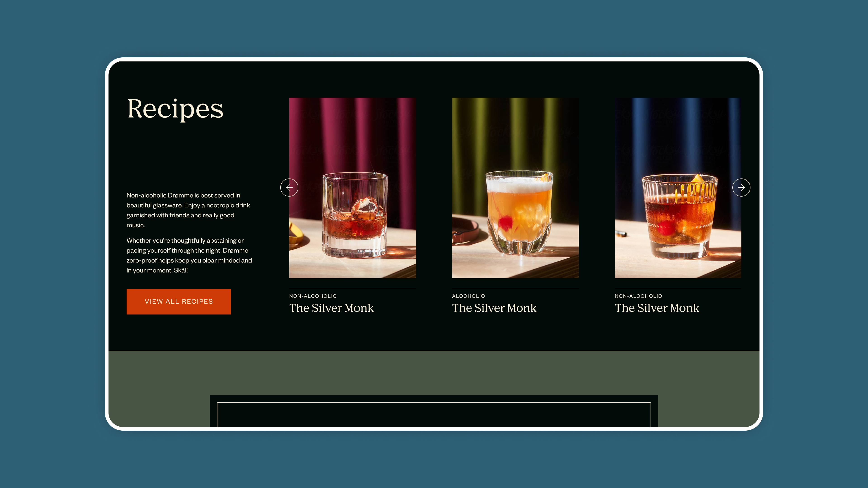Click the paragraph about beautiful glassware

(188, 210)
